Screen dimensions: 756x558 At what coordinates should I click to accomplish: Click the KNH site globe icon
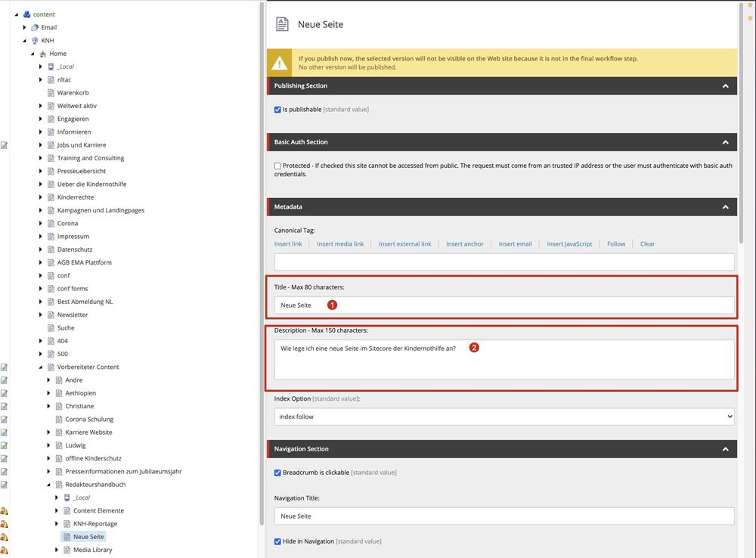(35, 41)
